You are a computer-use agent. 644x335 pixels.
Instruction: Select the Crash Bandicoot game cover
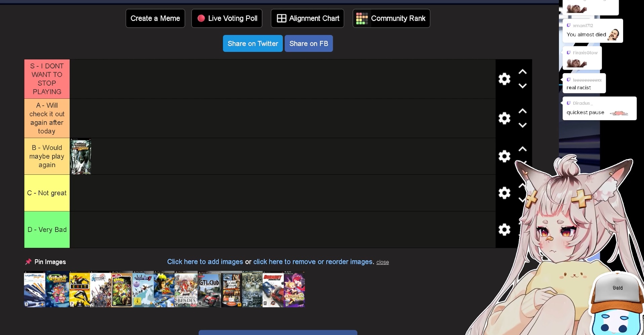[x=122, y=289]
